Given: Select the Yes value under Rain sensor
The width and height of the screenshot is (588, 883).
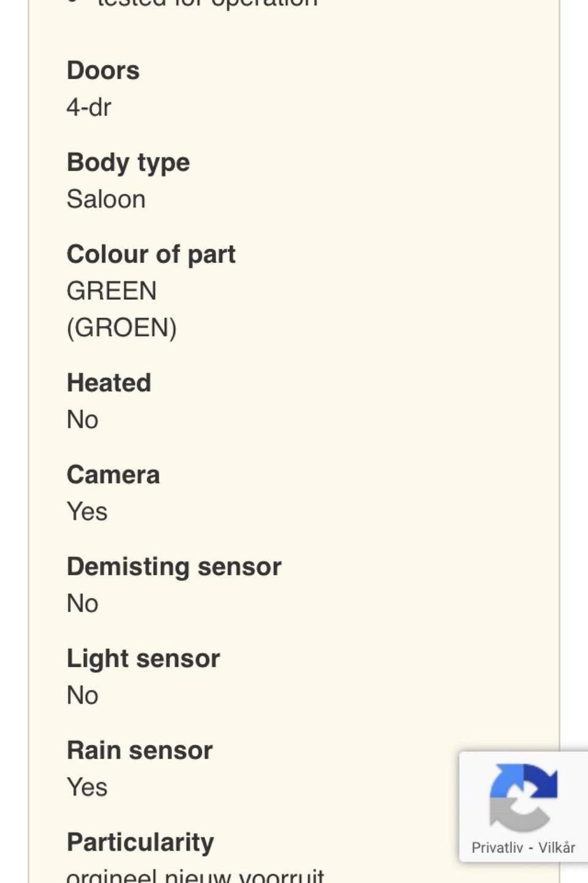Looking at the screenshot, I should pyautogui.click(x=87, y=787).
